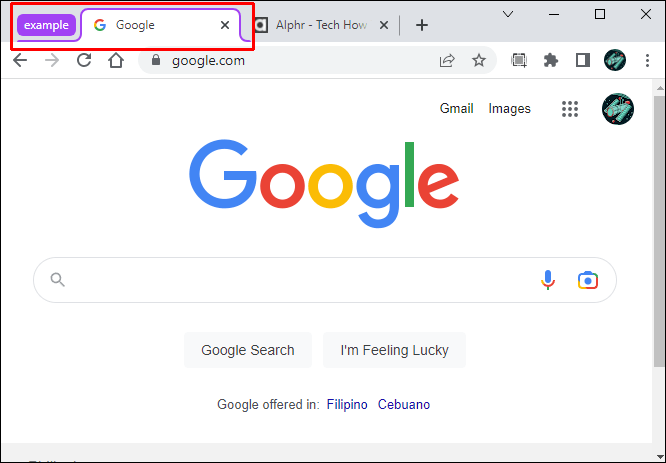Expand the tab search dropdown chevron

(508, 14)
